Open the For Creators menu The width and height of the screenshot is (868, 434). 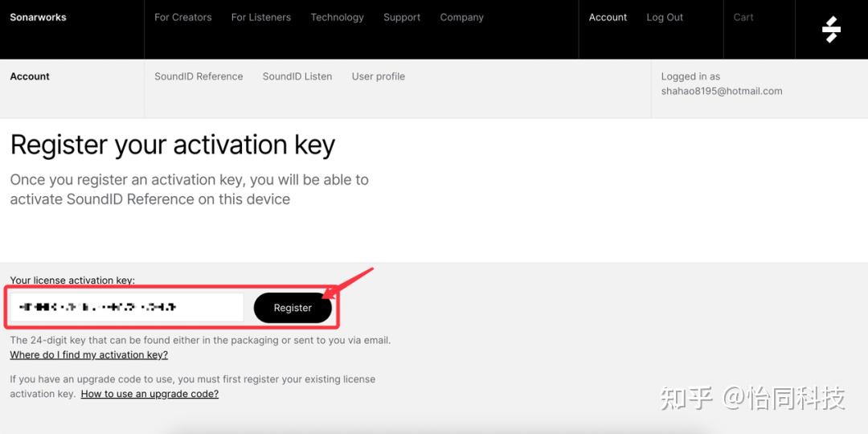pos(182,17)
